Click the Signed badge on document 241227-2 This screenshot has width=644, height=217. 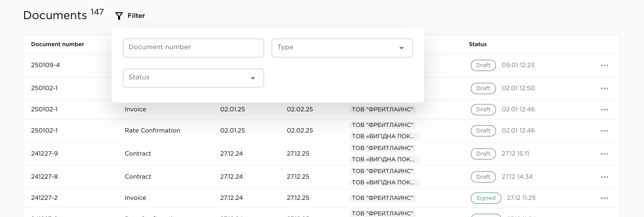486,198
